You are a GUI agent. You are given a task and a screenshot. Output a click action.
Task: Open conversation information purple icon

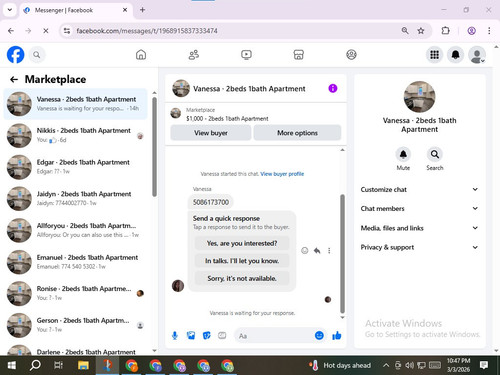coord(333,88)
